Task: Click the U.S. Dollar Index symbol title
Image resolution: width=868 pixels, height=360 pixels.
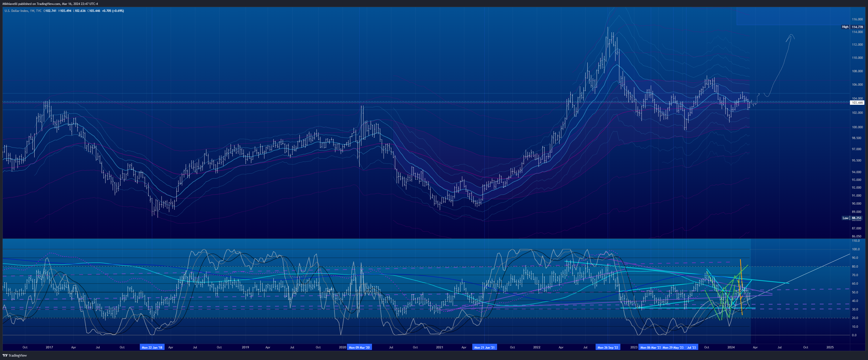Action: pyautogui.click(x=17, y=11)
